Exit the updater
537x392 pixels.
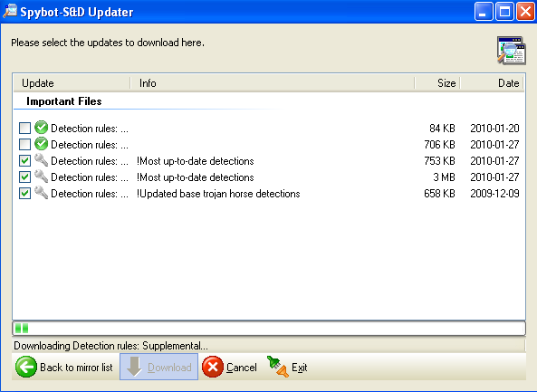click(287, 367)
